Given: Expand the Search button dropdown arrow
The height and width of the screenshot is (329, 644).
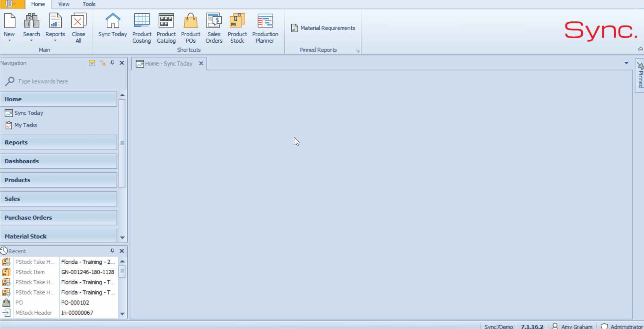Looking at the screenshot, I should pyautogui.click(x=32, y=41).
